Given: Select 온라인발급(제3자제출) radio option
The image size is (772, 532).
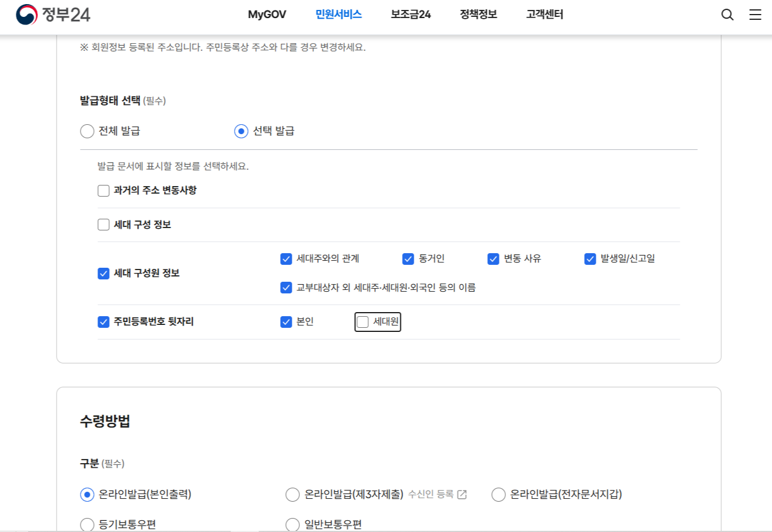Looking at the screenshot, I should tap(292, 495).
